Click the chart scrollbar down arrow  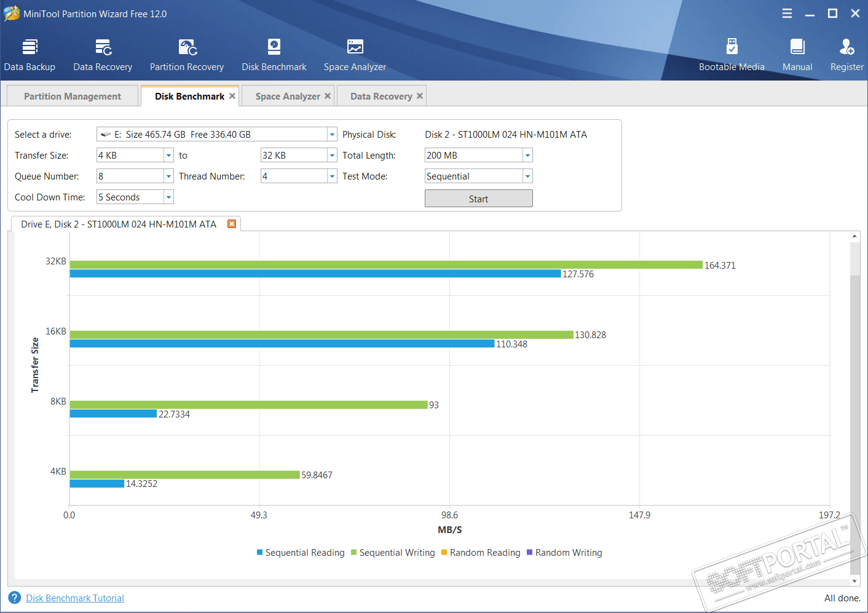[854, 581]
